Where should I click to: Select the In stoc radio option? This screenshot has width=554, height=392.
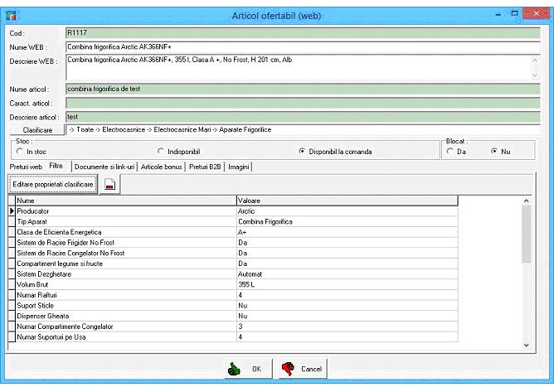(x=19, y=152)
